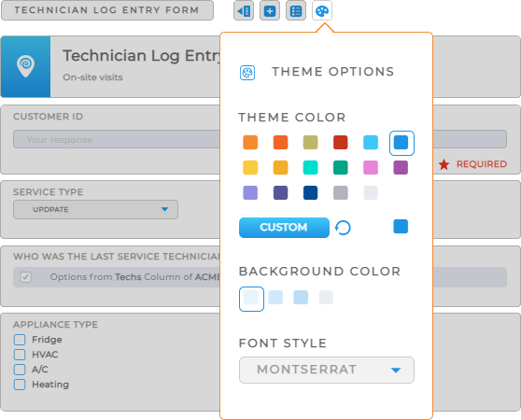Check the A/C appliance checkbox
Viewport: 521px width, 420px height.
point(20,370)
